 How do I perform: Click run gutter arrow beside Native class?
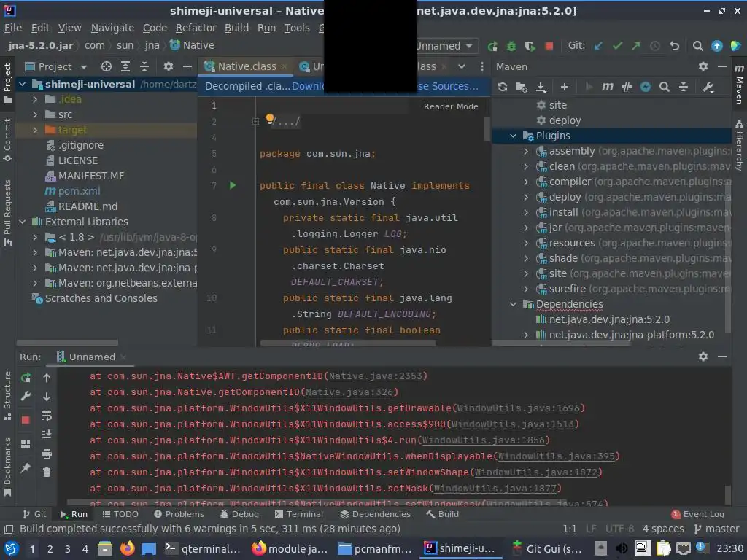[x=233, y=185]
